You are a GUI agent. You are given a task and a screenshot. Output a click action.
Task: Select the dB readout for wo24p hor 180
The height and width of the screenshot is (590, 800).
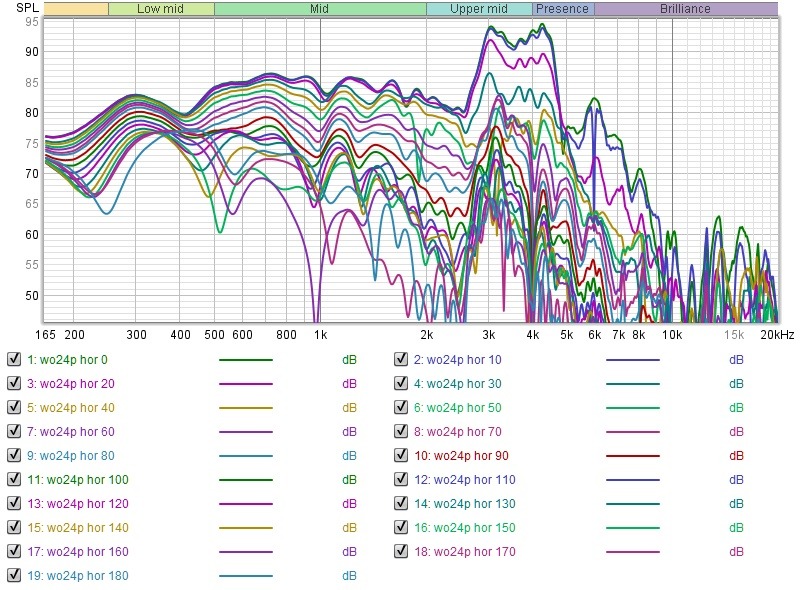click(x=349, y=576)
